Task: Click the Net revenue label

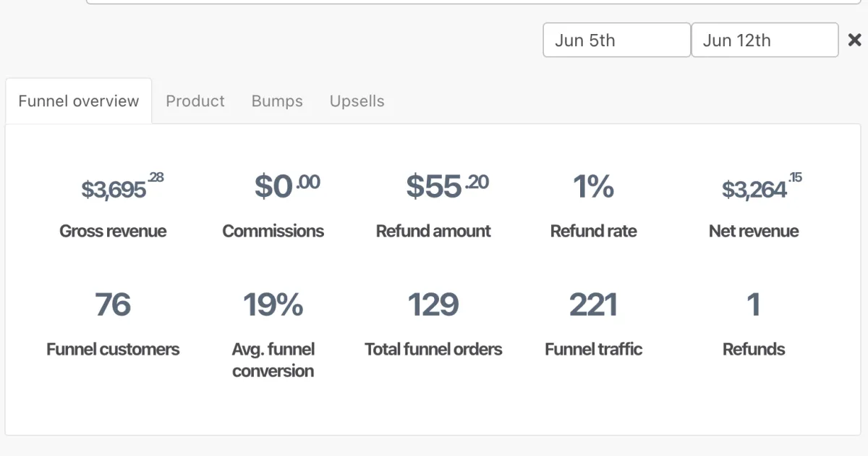Action: pos(754,232)
